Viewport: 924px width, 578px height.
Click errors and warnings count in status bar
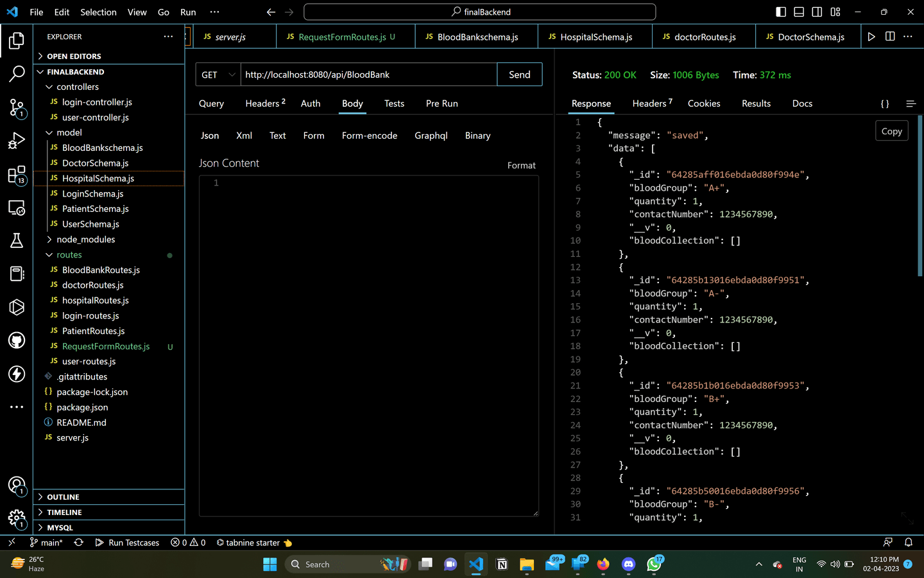(x=188, y=543)
